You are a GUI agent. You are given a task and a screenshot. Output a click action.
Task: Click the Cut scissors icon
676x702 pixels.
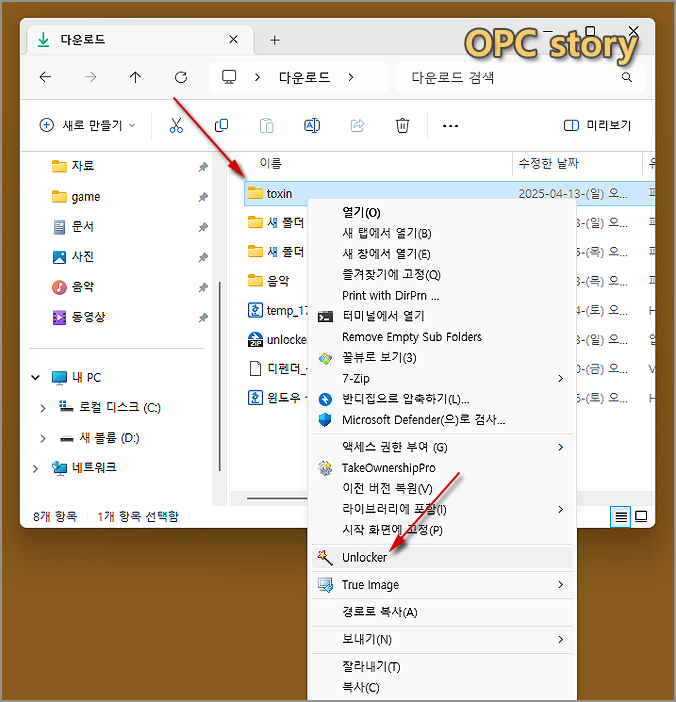[176, 126]
